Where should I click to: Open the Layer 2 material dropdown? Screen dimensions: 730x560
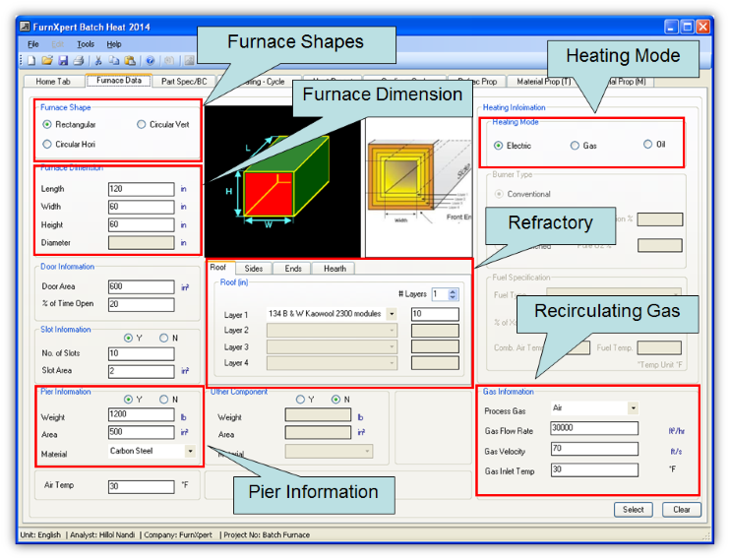pyautogui.click(x=332, y=331)
